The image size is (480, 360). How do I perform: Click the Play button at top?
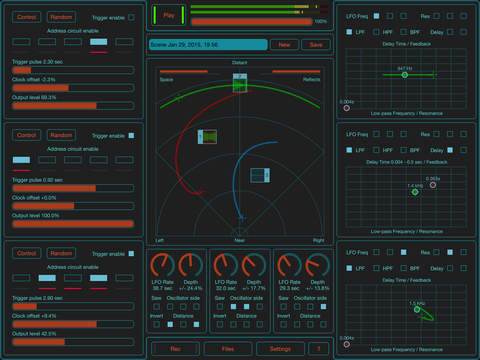(169, 15)
